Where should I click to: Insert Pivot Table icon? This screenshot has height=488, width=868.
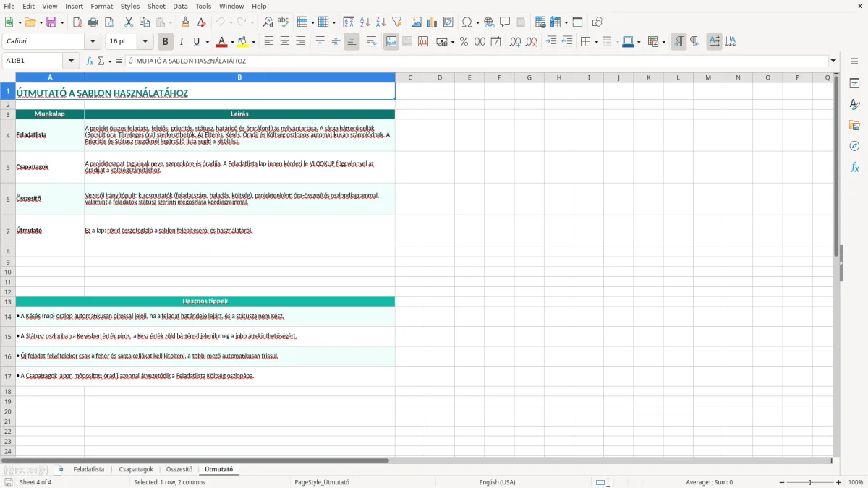(448, 22)
